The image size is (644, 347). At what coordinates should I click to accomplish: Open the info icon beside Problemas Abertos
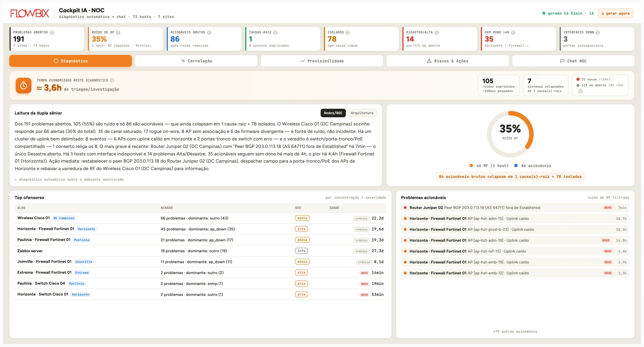(x=52, y=32)
